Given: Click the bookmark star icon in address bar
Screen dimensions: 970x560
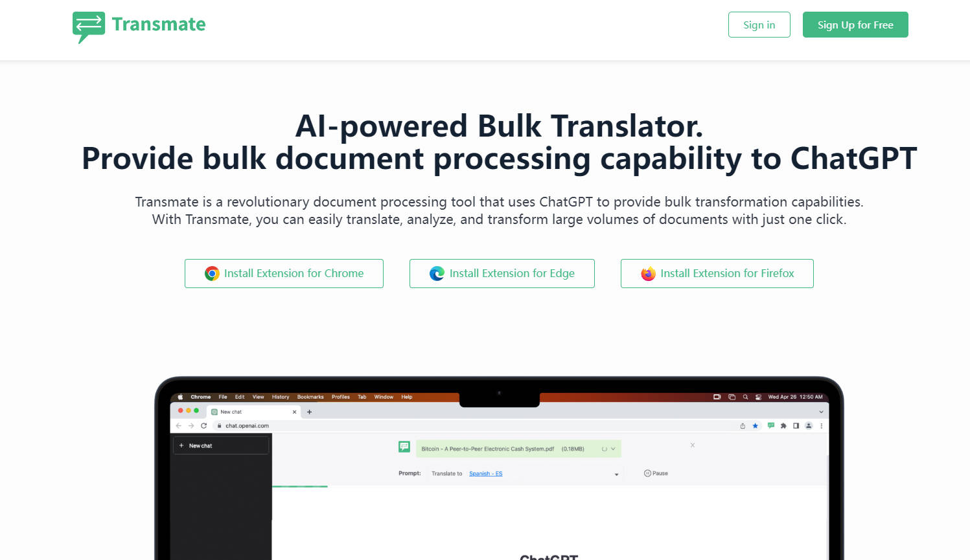Looking at the screenshot, I should click(x=756, y=426).
